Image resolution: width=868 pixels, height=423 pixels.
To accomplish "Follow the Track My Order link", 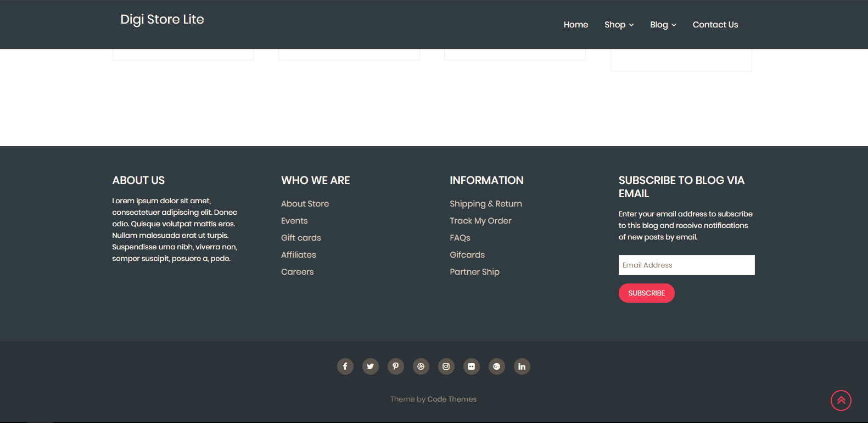I will 480,221.
